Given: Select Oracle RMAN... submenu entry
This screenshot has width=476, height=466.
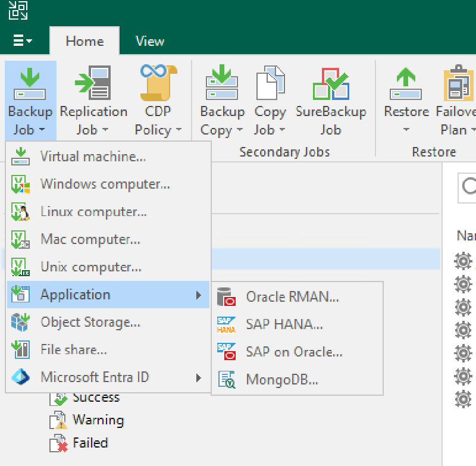Looking at the screenshot, I should coord(297,296).
